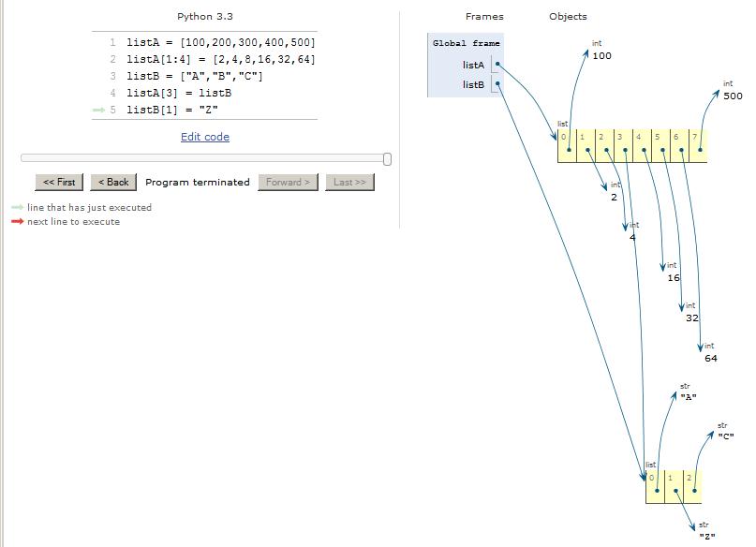Click the << First button

(x=59, y=182)
